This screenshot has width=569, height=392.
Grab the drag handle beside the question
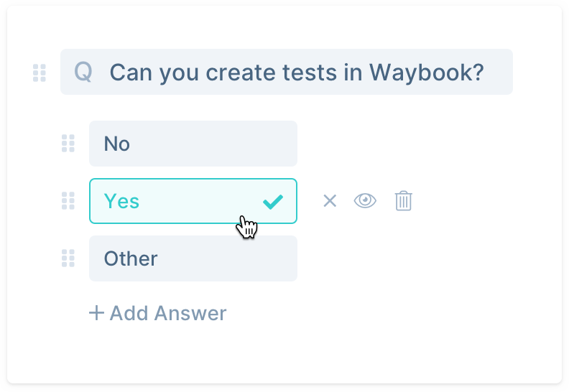coord(40,73)
